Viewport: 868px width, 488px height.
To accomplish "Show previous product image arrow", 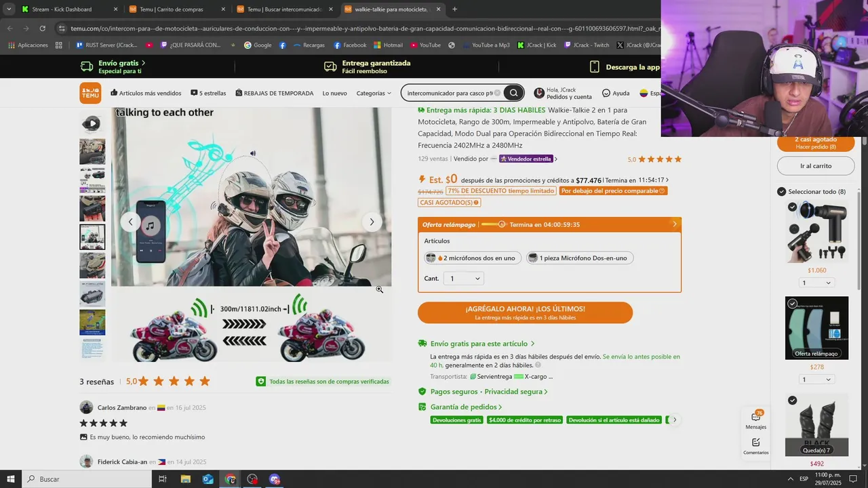I will pos(130,222).
